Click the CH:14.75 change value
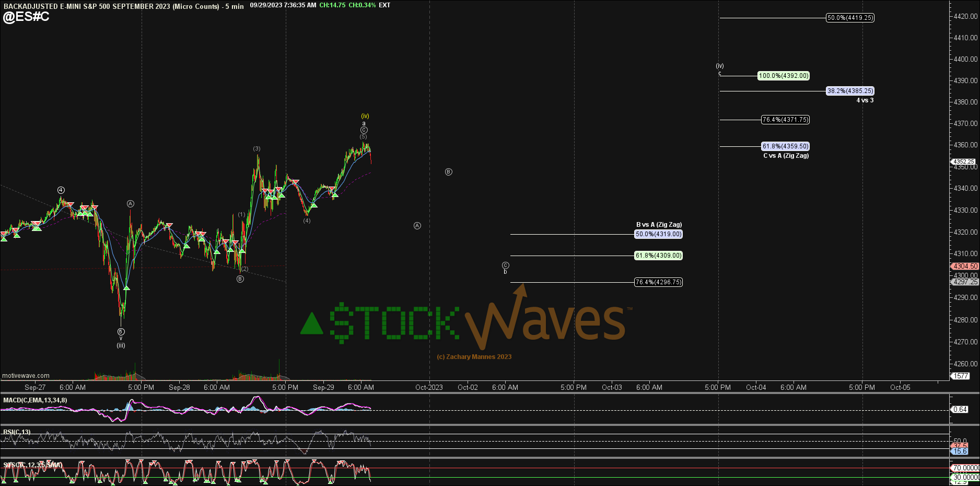This screenshot has width=980, height=486. pos(332,5)
